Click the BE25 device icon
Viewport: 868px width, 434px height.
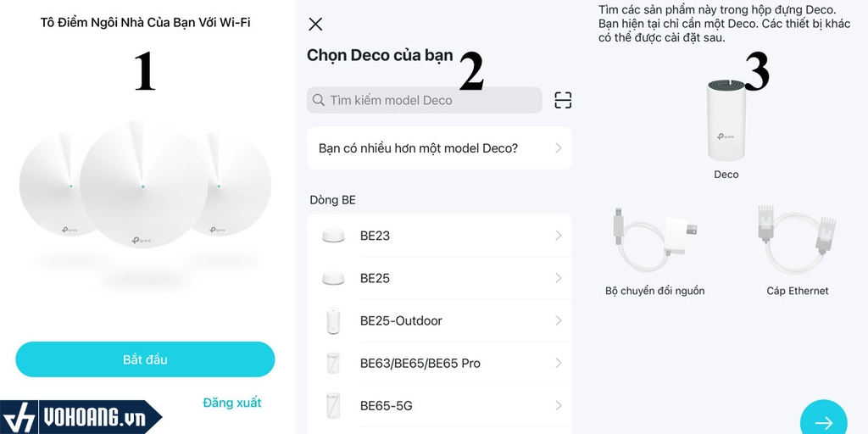coord(333,278)
